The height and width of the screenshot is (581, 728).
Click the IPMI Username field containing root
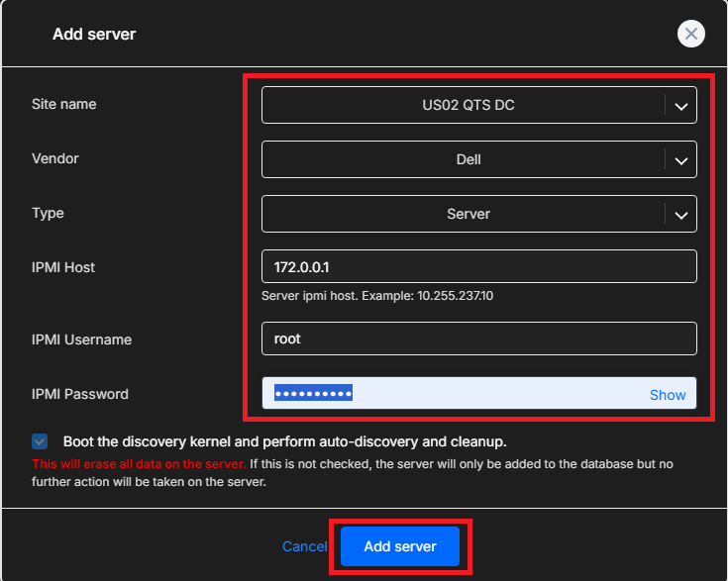pos(478,339)
